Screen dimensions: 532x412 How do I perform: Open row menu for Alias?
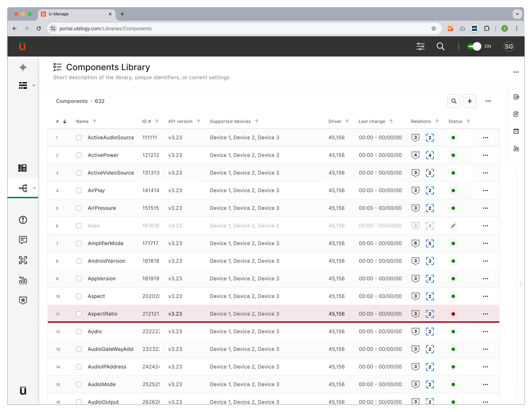pos(485,226)
